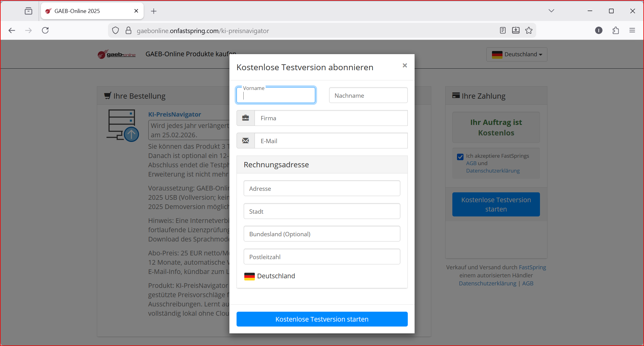The width and height of the screenshot is (644, 346).
Task: Reload the current page
Action: pyautogui.click(x=45, y=30)
